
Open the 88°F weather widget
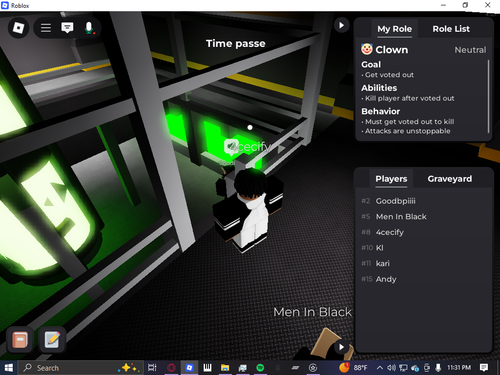click(x=353, y=367)
